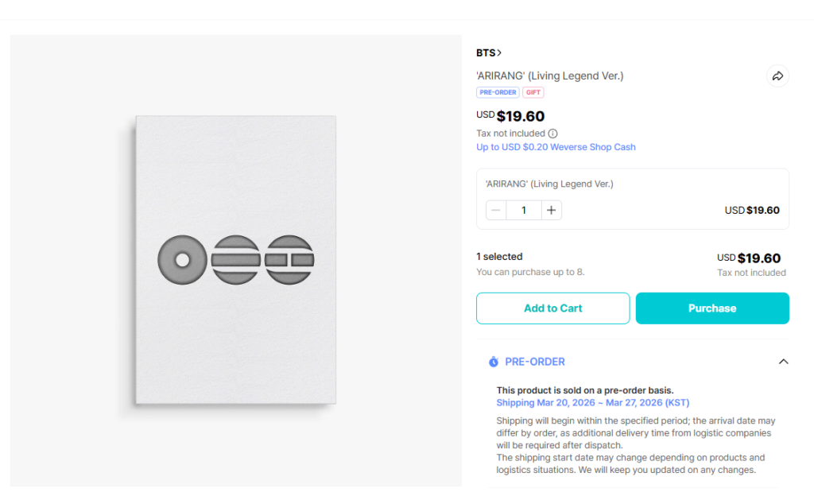814x504 pixels.
Task: Click the share icon button
Action: coord(777,76)
